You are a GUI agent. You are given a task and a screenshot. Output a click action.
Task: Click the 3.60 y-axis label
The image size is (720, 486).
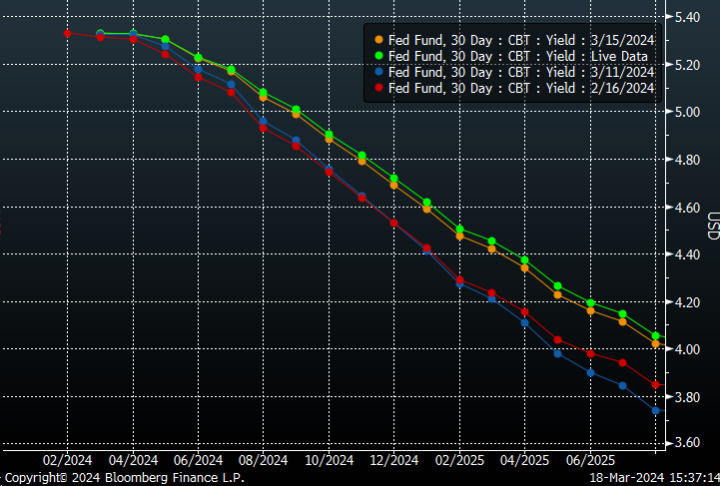(x=687, y=443)
